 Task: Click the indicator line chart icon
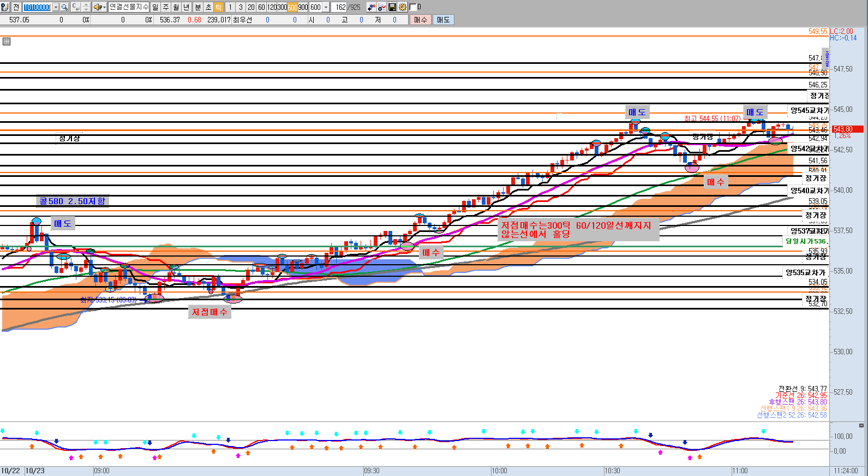382,7
